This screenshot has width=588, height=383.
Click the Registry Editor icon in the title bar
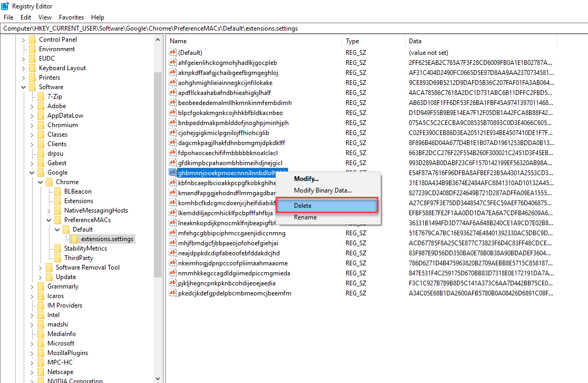[x=5, y=6]
